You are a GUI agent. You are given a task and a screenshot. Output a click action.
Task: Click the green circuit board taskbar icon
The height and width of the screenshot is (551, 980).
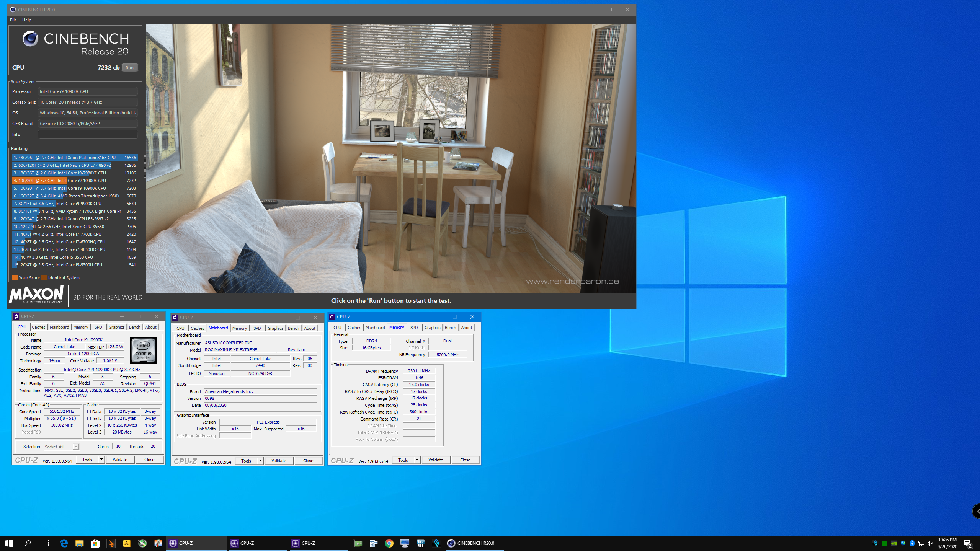tap(358, 543)
